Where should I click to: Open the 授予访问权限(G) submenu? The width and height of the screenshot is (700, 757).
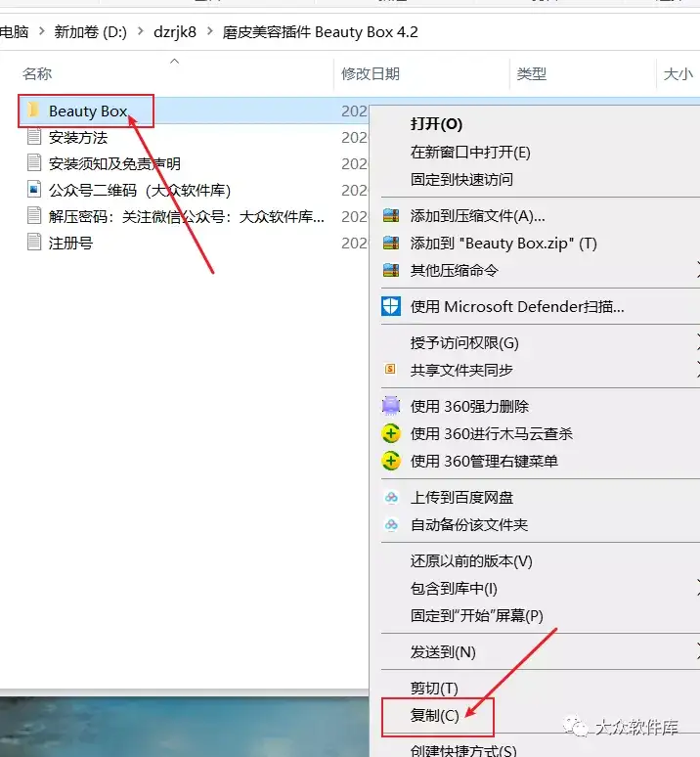(x=464, y=342)
